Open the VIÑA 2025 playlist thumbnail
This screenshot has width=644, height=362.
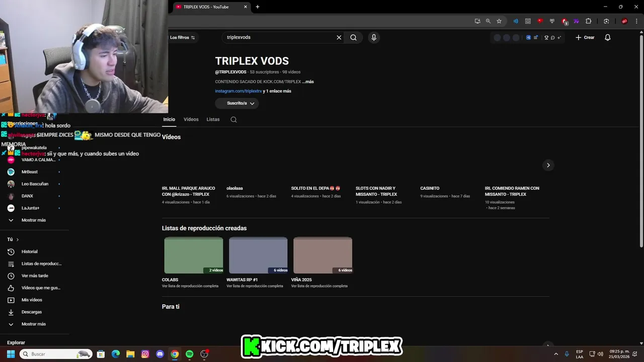pyautogui.click(x=323, y=255)
